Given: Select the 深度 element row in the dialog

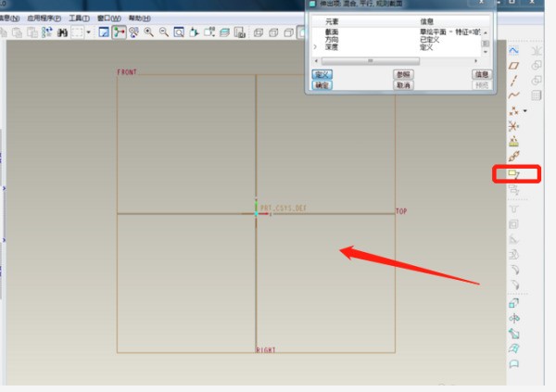Looking at the screenshot, I should (332, 47).
